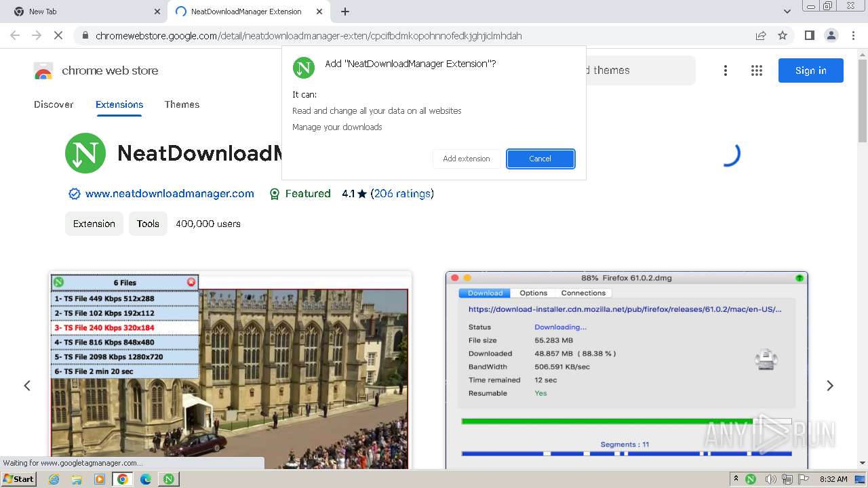Click the address bar URL
Viewport: 868px width, 488px height.
[309, 35]
